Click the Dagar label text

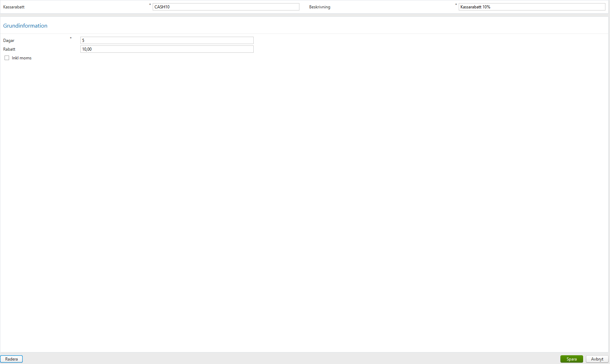(x=8, y=40)
